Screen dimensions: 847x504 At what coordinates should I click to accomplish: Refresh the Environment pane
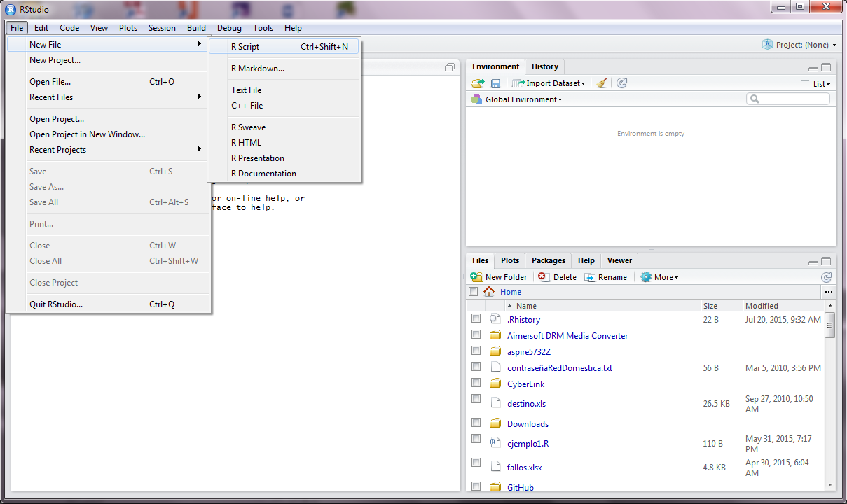[621, 83]
